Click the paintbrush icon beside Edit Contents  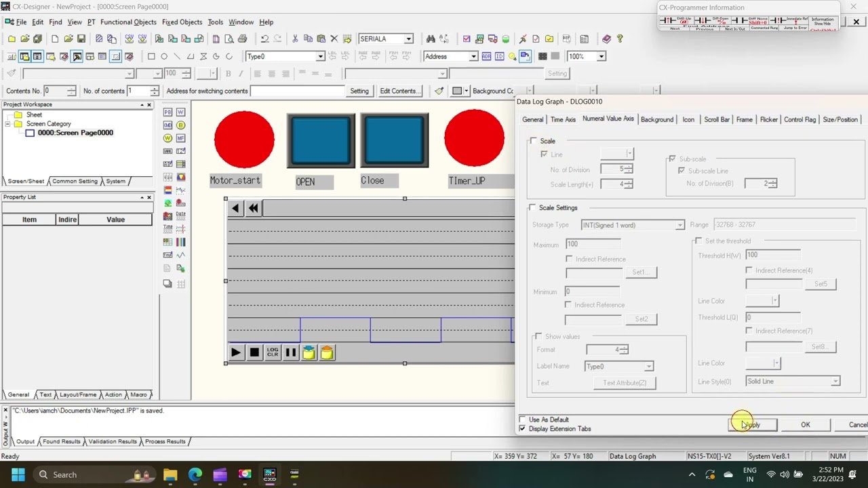pos(439,91)
